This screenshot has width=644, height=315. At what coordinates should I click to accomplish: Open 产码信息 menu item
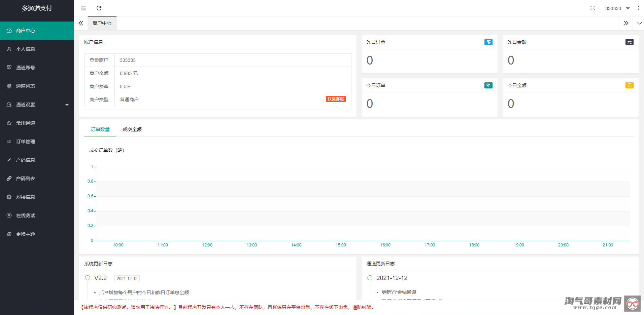37,160
